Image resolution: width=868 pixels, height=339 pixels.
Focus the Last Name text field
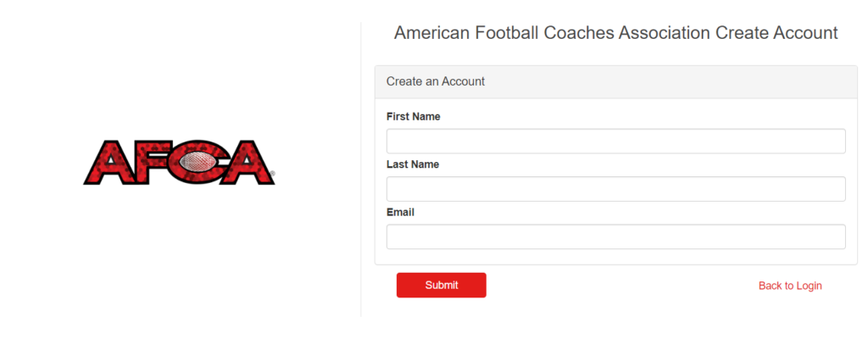[x=615, y=189]
